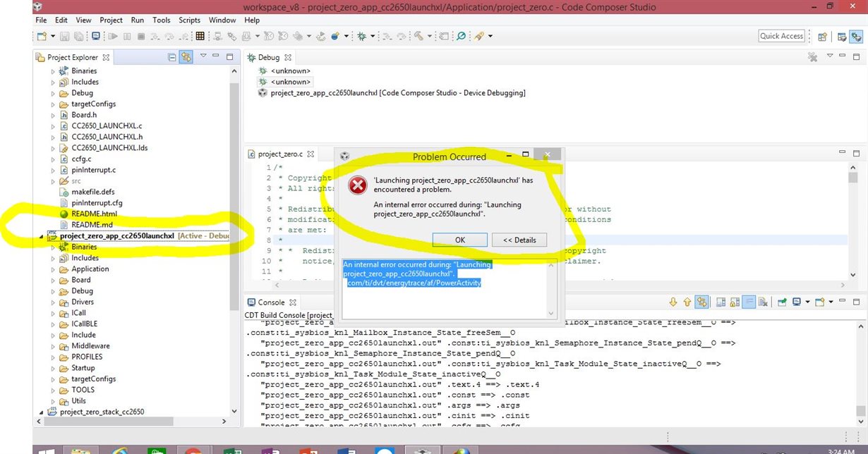Click the pencil/marker toolbar icon
868x454 pixels.
point(480,36)
